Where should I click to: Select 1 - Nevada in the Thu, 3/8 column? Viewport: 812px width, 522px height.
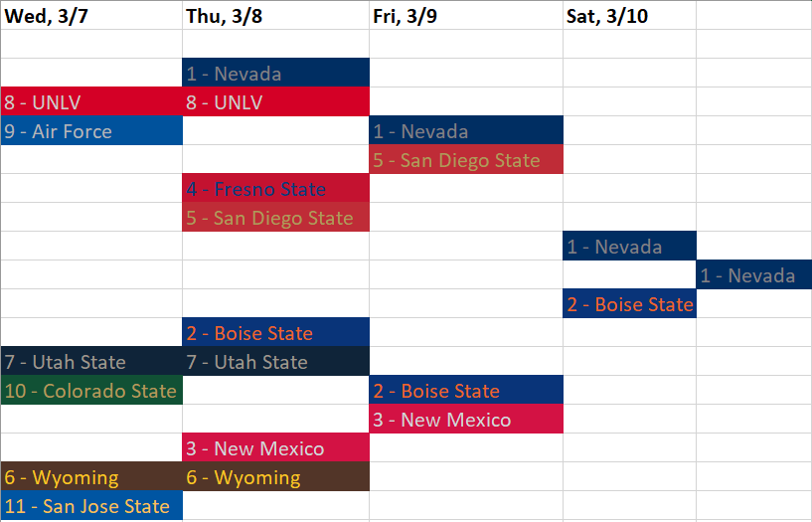pos(275,74)
